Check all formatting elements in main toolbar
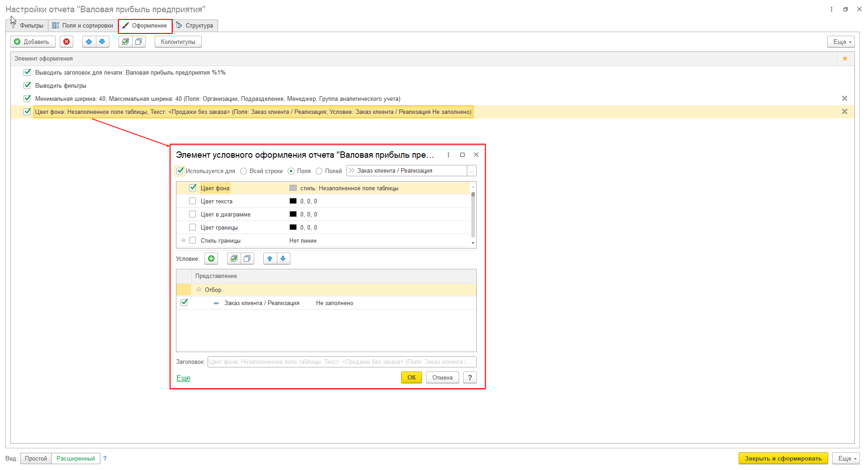 [125, 42]
